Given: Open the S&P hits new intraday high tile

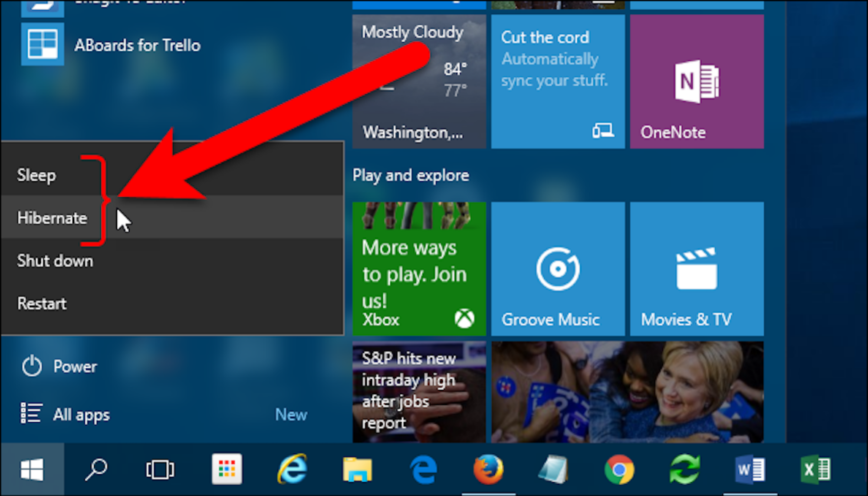Looking at the screenshot, I should (419, 392).
